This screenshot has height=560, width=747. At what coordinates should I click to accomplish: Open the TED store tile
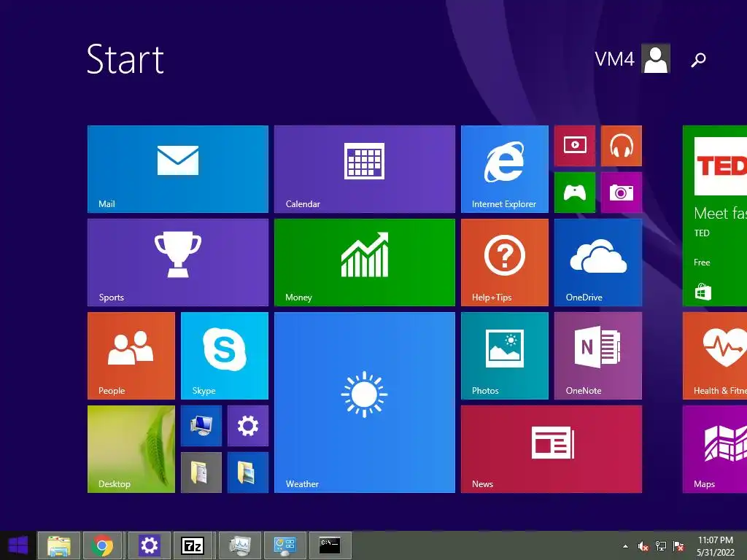tap(715, 216)
